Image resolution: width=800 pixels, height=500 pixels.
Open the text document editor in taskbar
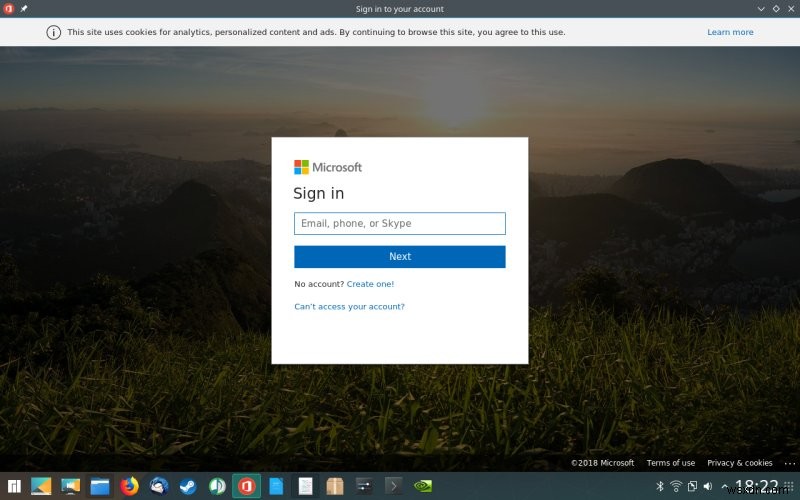pyautogui.click(x=306, y=486)
